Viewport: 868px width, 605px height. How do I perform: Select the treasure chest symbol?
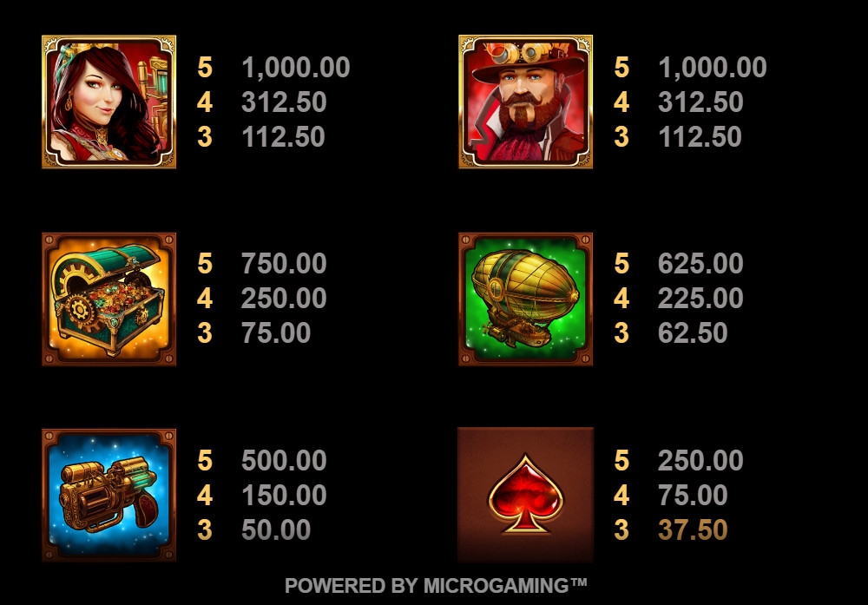point(109,299)
